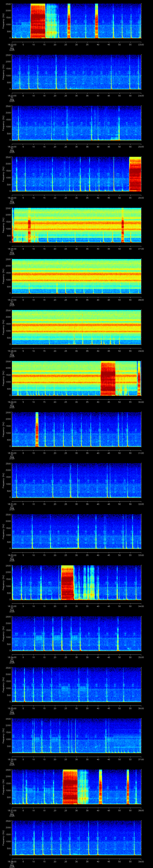Open the 18:37:00 spectrogram panel
Viewport: 153px width, 868px height.
point(77,786)
